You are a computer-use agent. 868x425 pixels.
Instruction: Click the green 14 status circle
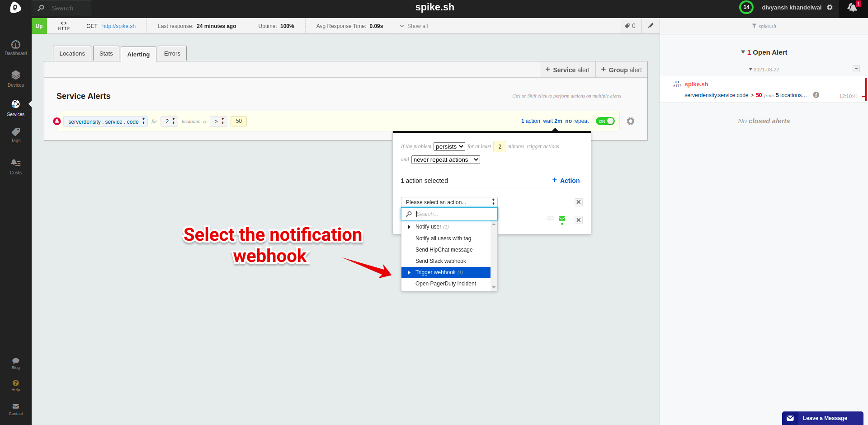(746, 7)
